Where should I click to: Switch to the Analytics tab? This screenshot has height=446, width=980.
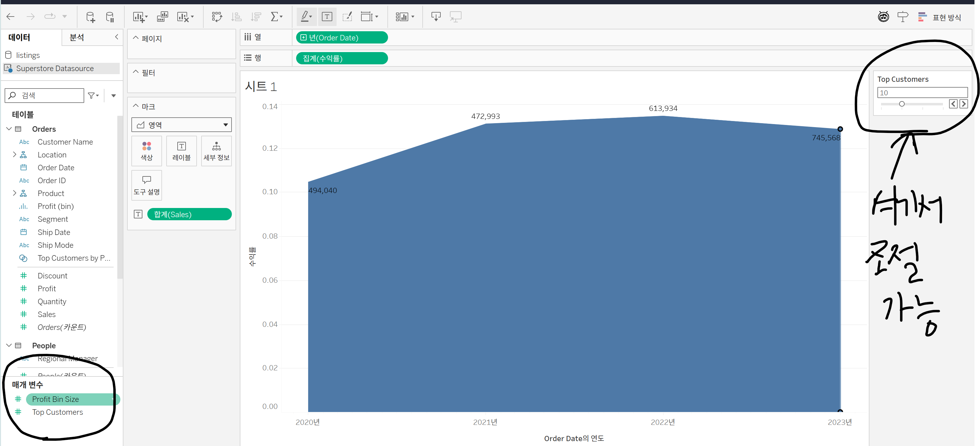point(77,37)
